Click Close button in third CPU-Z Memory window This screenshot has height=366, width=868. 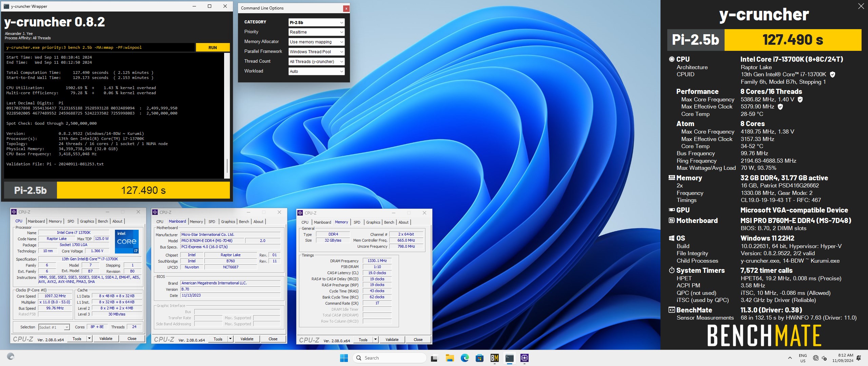pos(418,340)
